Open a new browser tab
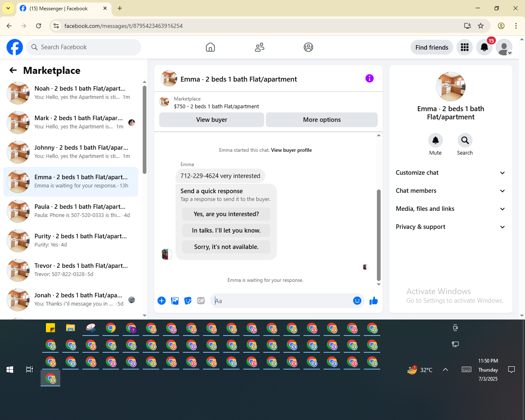This screenshot has width=525, height=420. [x=120, y=8]
